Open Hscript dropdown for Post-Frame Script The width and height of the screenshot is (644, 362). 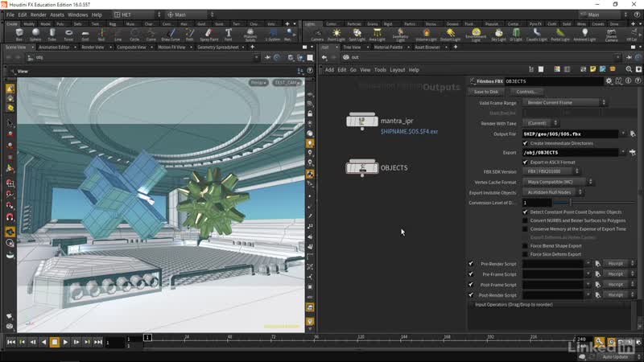pyautogui.click(x=619, y=285)
